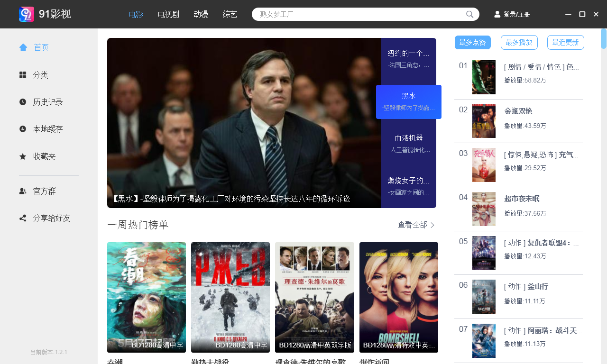The width and height of the screenshot is (607, 364).
Task: Select the 最近更新 ranking tab
Action: tap(566, 42)
